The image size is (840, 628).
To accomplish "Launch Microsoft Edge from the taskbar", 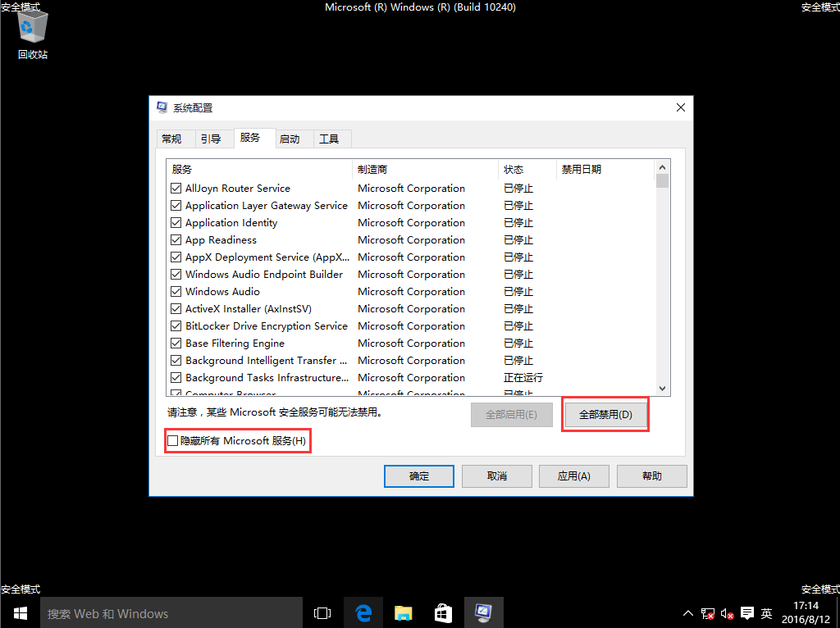I will click(363, 613).
